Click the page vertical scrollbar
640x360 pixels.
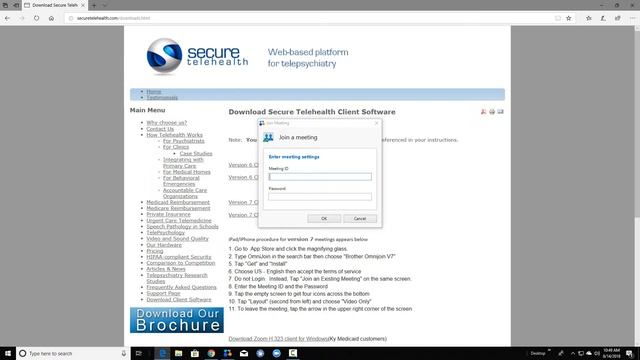click(637, 186)
